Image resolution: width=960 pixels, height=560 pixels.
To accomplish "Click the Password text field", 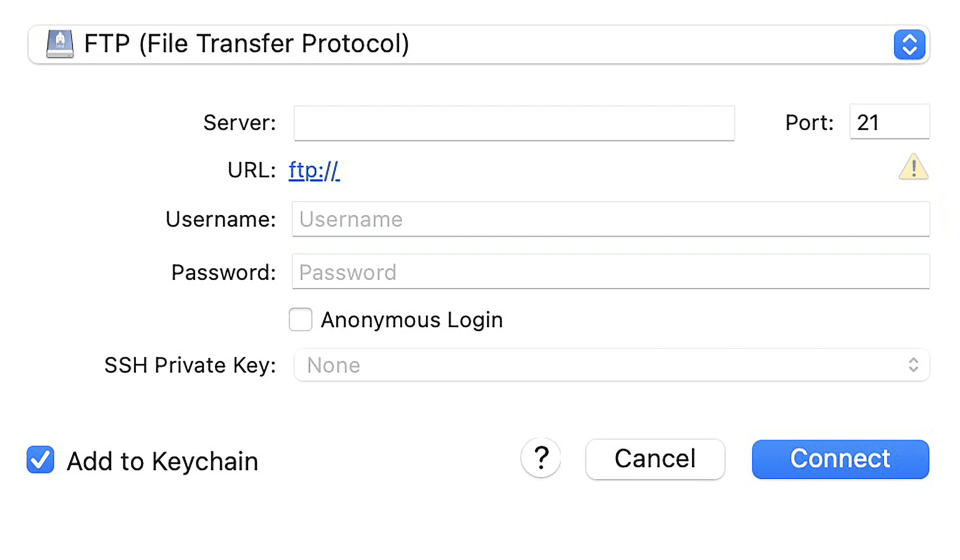I will pyautogui.click(x=610, y=272).
